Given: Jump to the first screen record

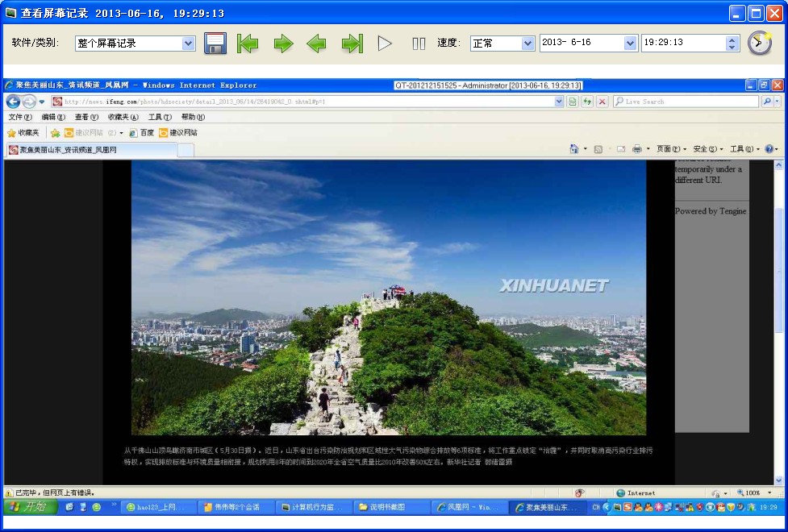Looking at the screenshot, I should [x=248, y=44].
